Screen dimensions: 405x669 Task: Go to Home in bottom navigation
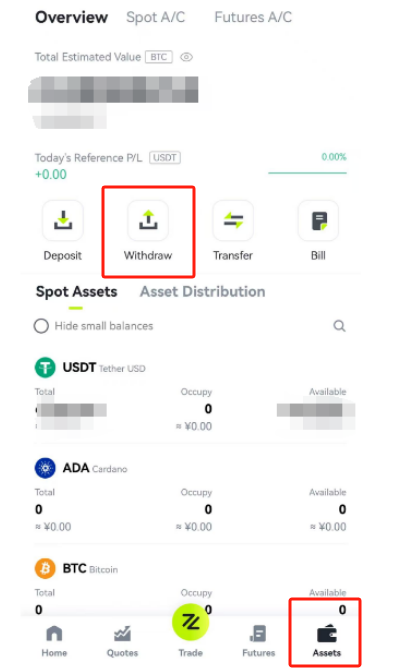pos(54,640)
